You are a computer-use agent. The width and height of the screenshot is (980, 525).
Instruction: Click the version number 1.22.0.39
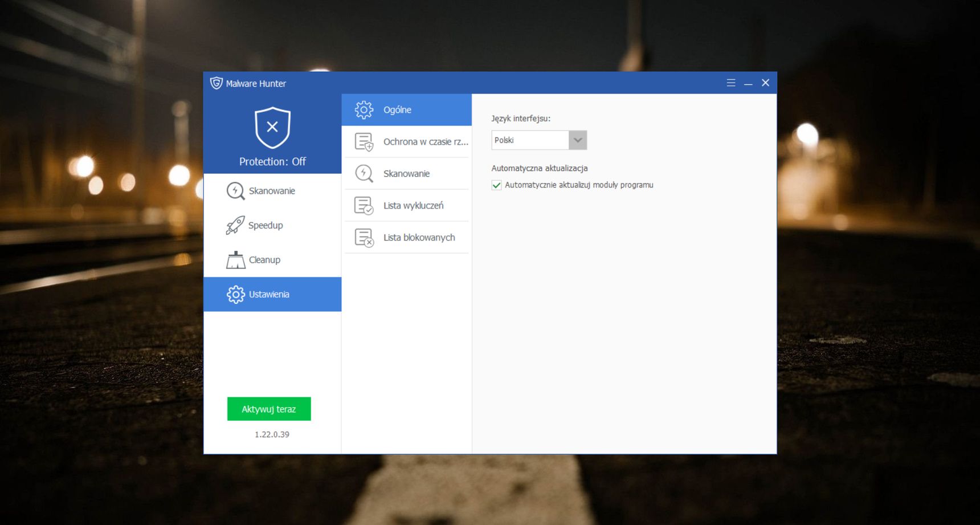272,434
